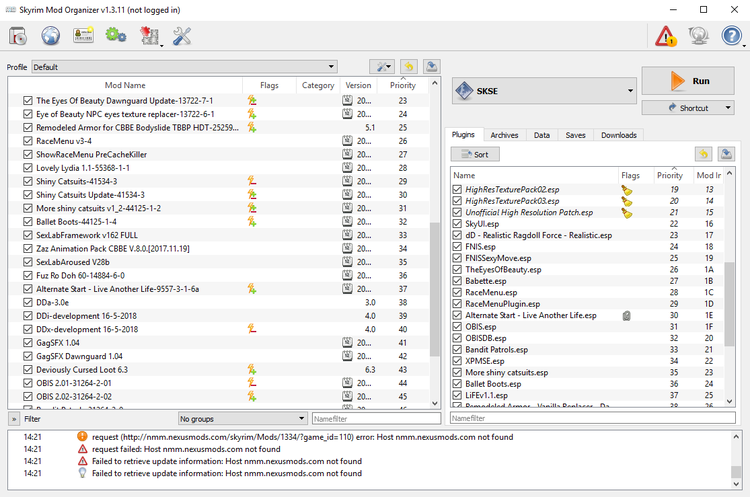This screenshot has height=497, width=750.
Task: Switch to the Plugins tab
Action: tap(463, 134)
